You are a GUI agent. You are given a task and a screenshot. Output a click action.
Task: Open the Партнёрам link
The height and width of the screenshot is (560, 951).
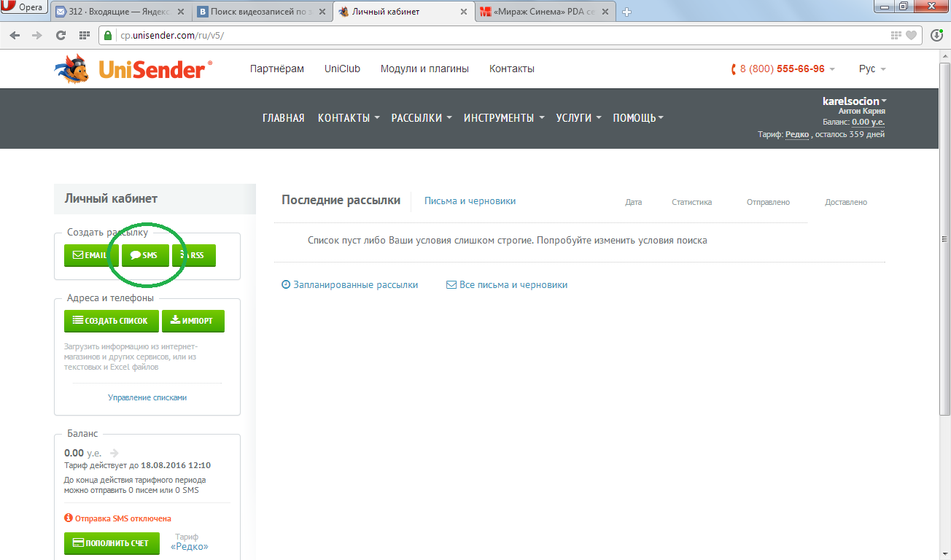click(277, 69)
